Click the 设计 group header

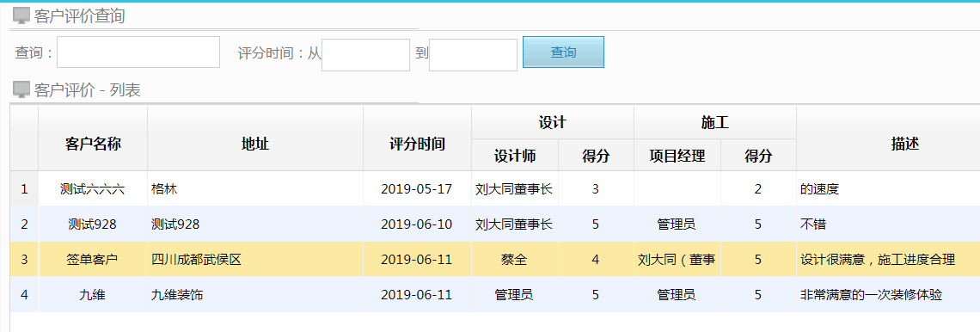553,122
